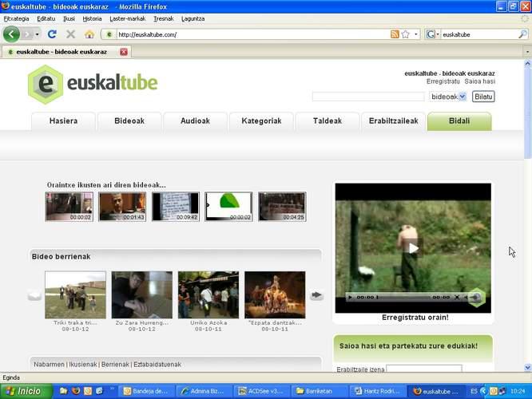Go to the Firefox home page icon

[x=89, y=34]
